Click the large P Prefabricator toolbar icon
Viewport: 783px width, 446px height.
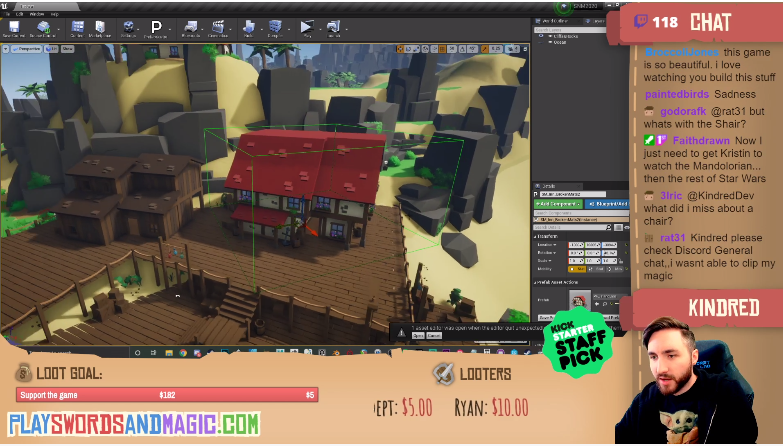coord(156,28)
